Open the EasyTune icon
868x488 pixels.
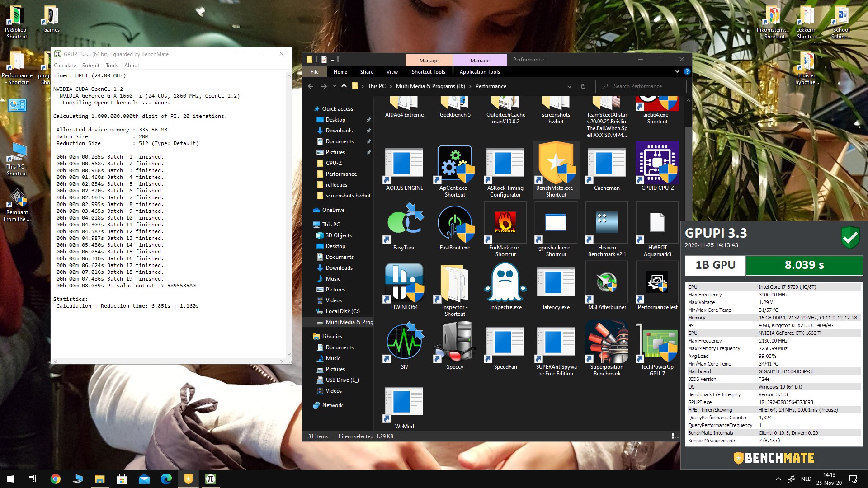tap(404, 224)
